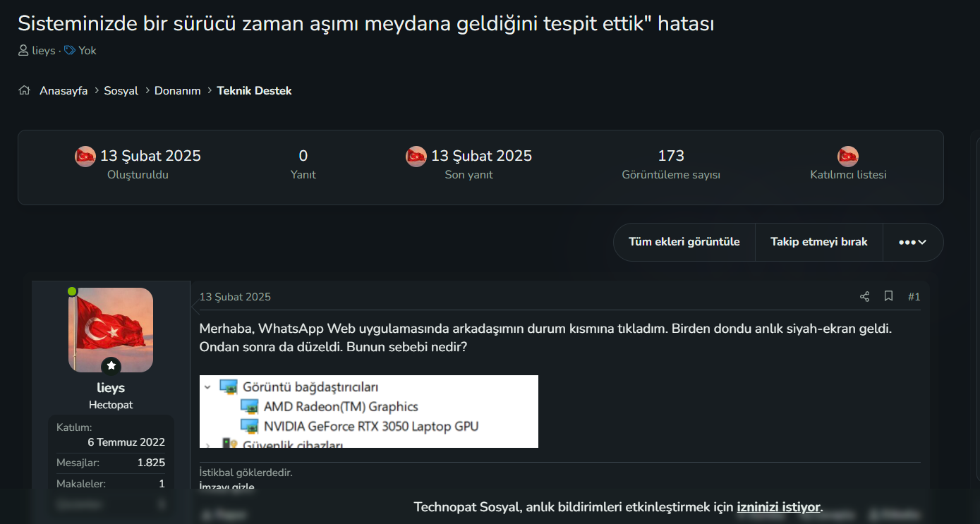
Task: Open the Teknik Destek breadcrumb
Action: (x=254, y=91)
